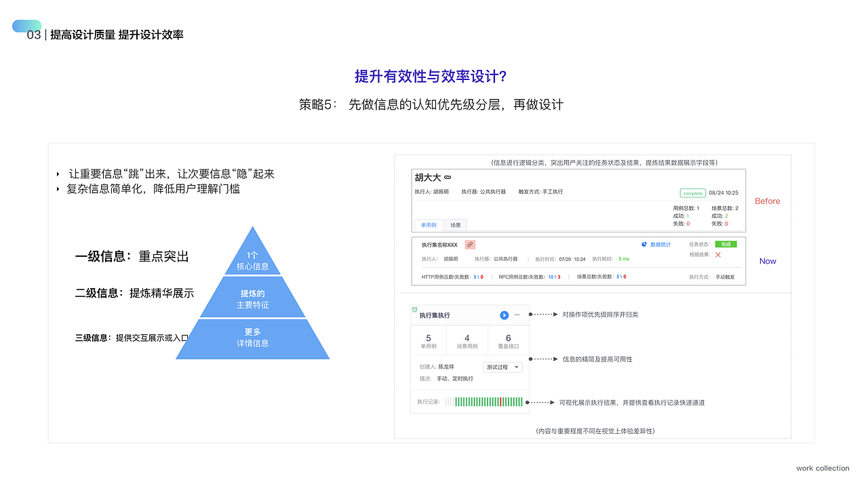The width and height of the screenshot is (868, 488).
Task: Click the HTTP用例总数\失败数 5\0 value
Action: coord(479,277)
